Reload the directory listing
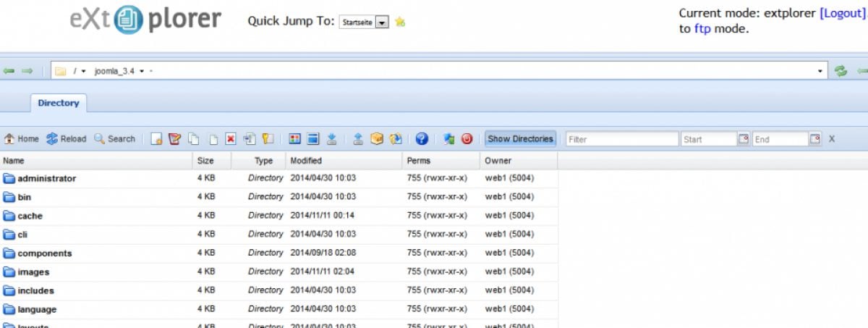The width and height of the screenshot is (868, 328). [66, 139]
